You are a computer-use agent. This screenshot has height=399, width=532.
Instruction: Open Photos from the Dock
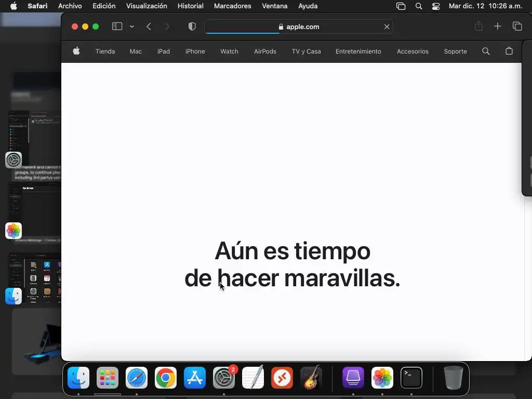click(382, 378)
